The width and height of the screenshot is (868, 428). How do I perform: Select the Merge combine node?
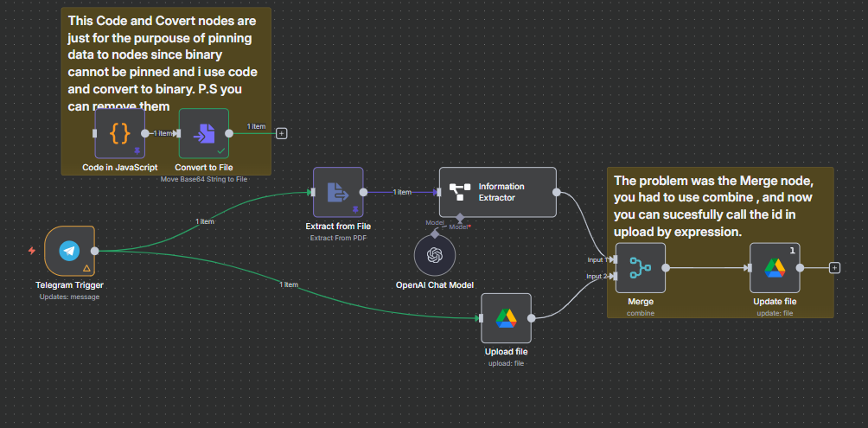point(641,268)
